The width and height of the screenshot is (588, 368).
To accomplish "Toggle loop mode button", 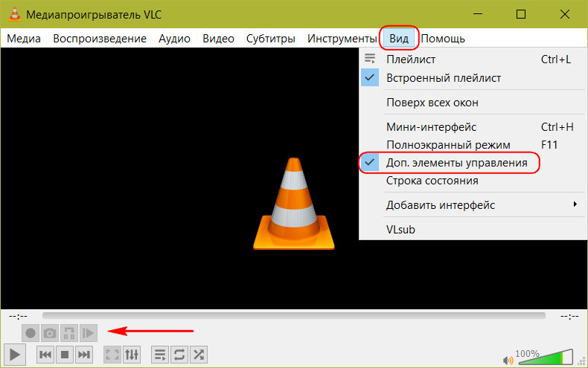I will coord(179,354).
